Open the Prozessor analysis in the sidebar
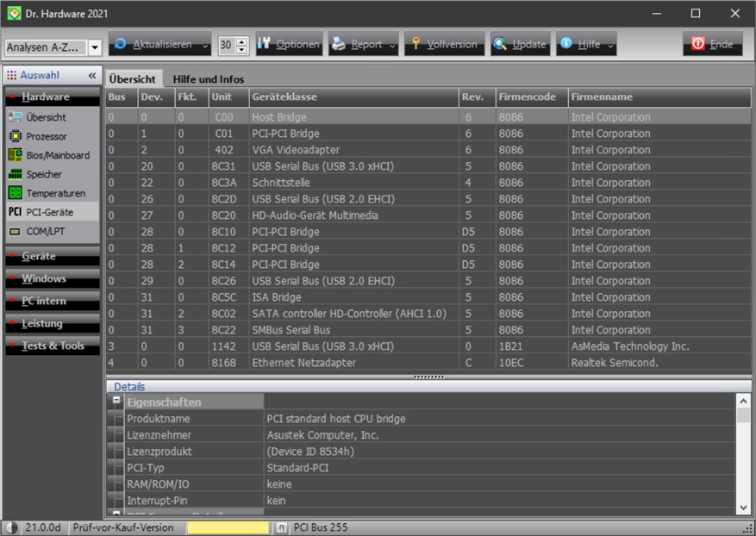This screenshot has height=536, width=756. tap(46, 136)
